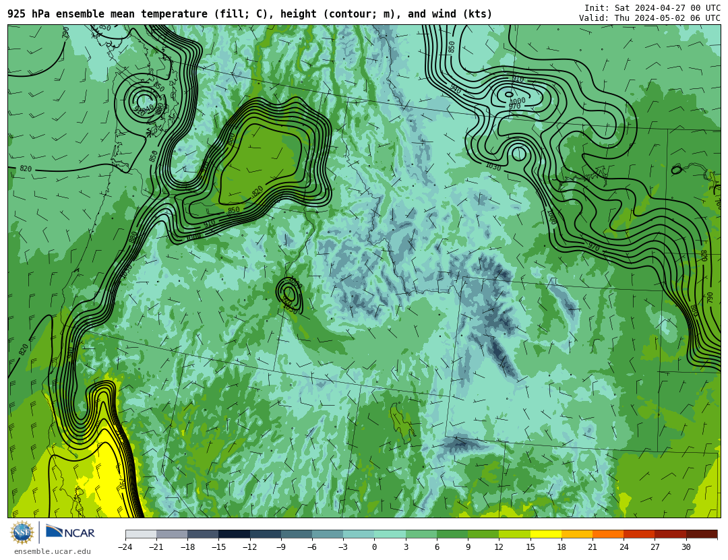Viewport: 728px width, 560px height.
Task: Click the 6 colorbar tick label
Action: pos(437,547)
